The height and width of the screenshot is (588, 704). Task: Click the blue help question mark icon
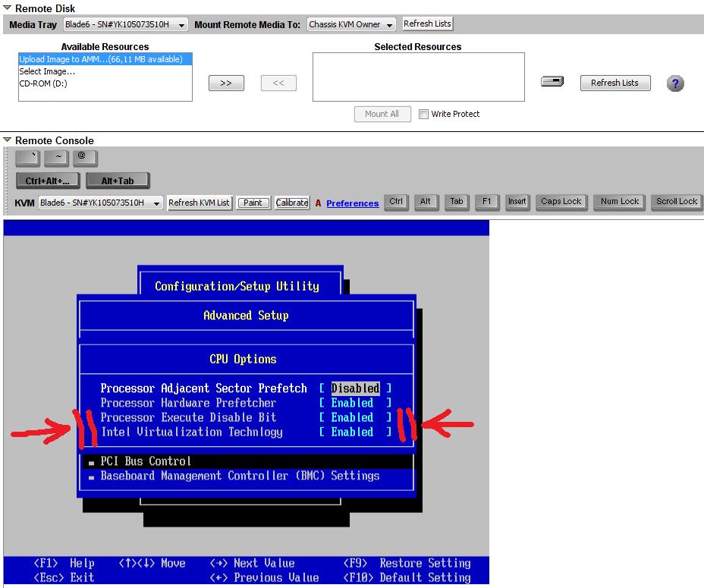(675, 83)
